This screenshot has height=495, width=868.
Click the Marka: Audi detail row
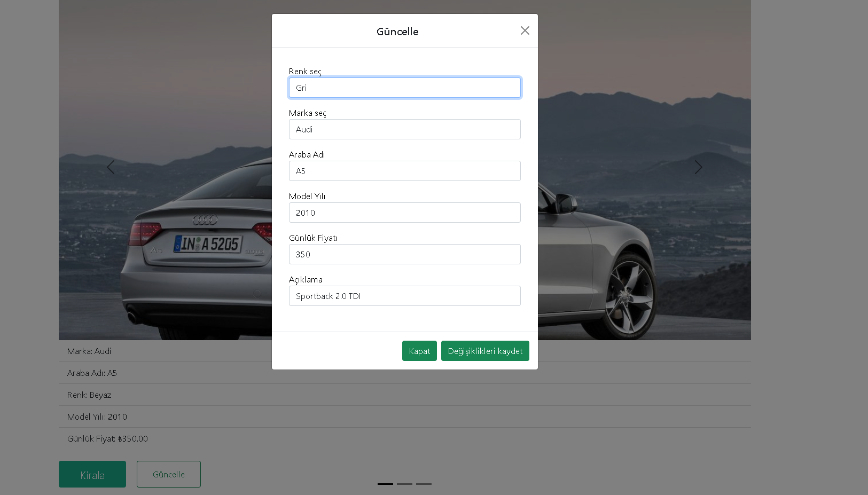click(405, 351)
